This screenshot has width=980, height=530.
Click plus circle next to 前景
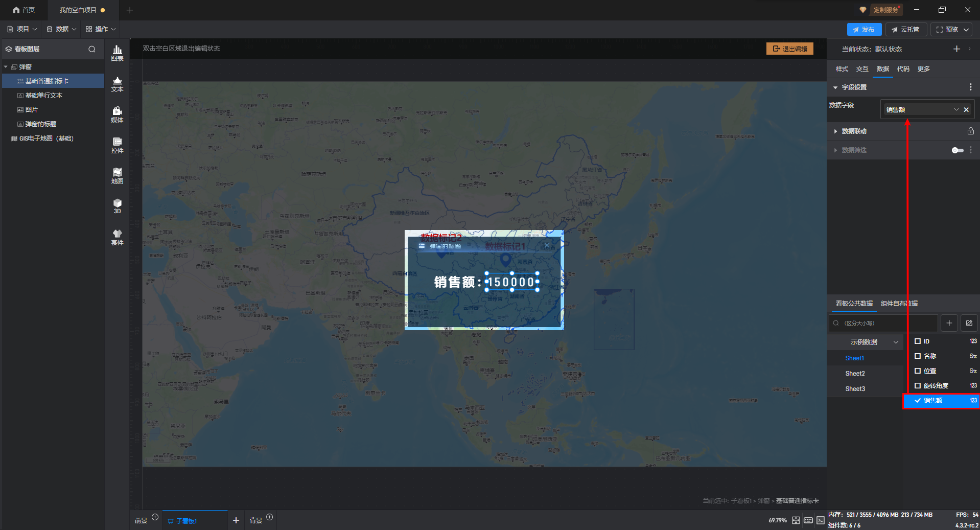(155, 517)
